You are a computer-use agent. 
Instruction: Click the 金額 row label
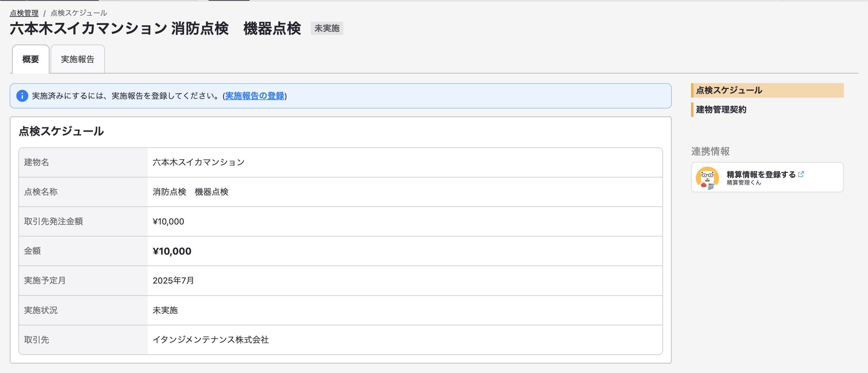[x=32, y=251]
